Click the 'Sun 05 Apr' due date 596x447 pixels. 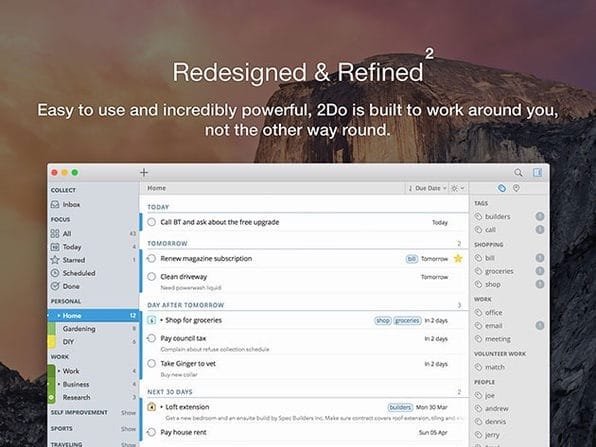click(433, 433)
